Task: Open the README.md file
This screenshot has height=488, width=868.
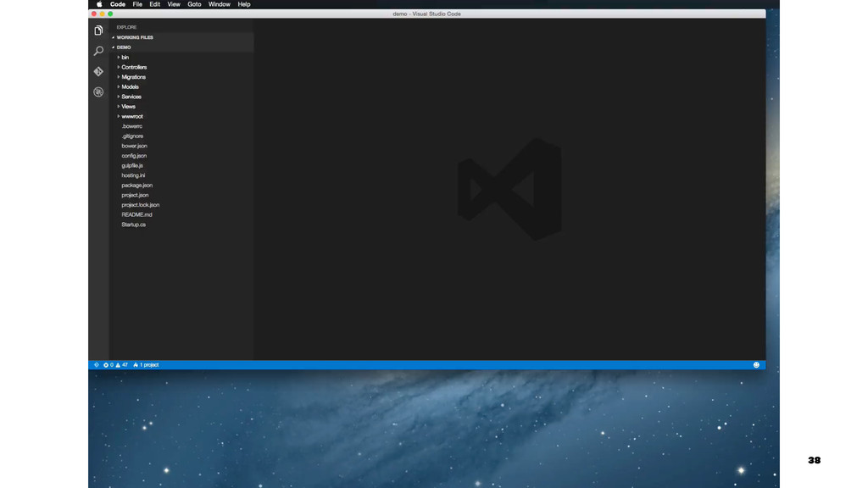Action: coord(136,214)
